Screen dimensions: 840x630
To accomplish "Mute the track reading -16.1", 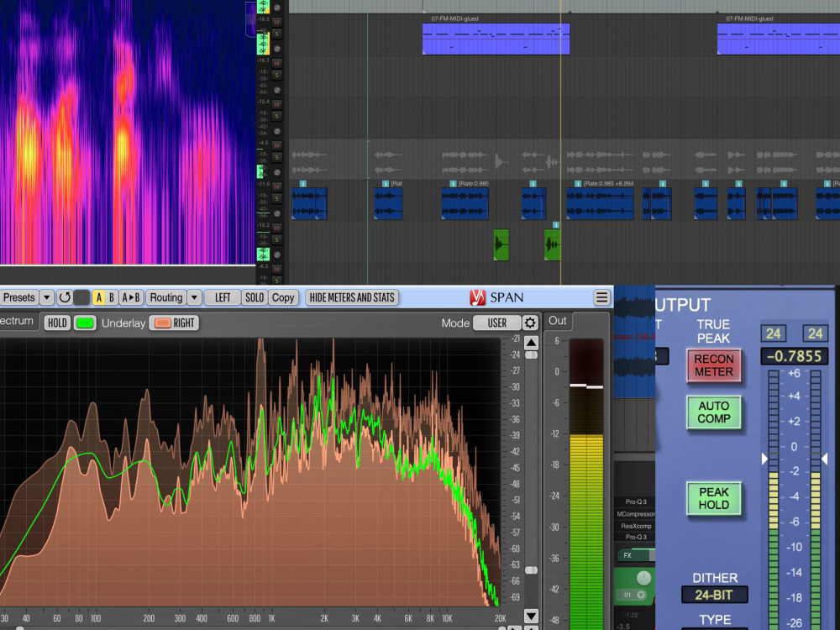I will tap(277, 63).
